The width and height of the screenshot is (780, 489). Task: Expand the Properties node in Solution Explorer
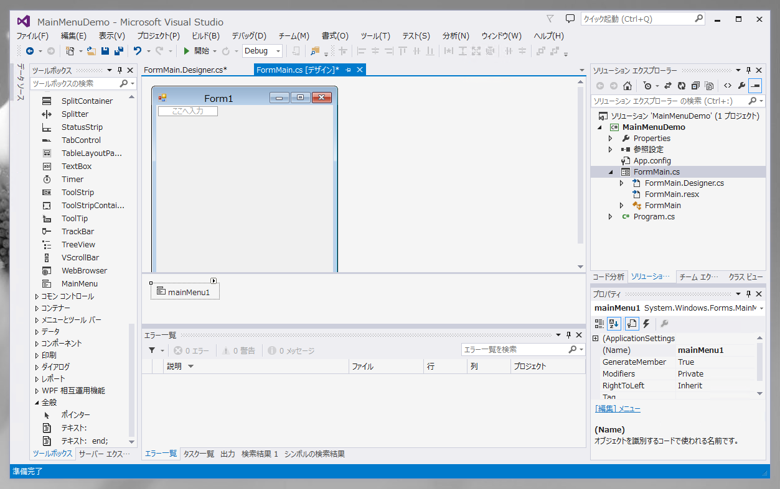(610, 138)
